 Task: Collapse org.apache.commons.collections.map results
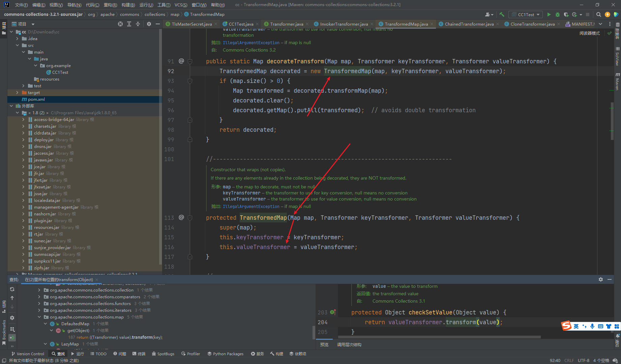click(39, 317)
